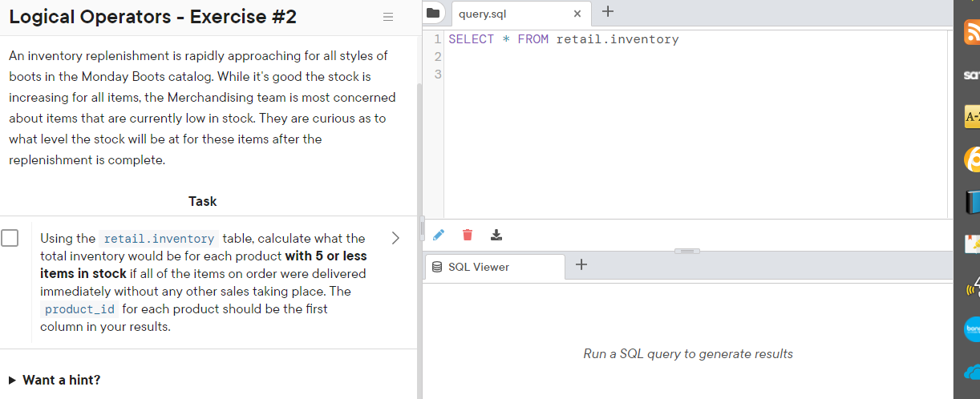
Task: Open the light blue cloud icon
Action: pos(972,372)
